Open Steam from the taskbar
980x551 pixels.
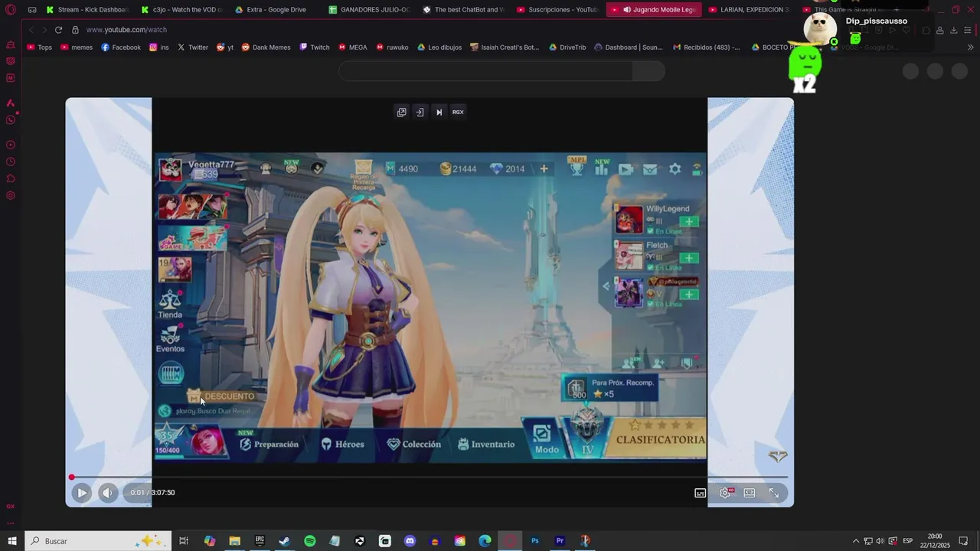pyautogui.click(x=284, y=541)
